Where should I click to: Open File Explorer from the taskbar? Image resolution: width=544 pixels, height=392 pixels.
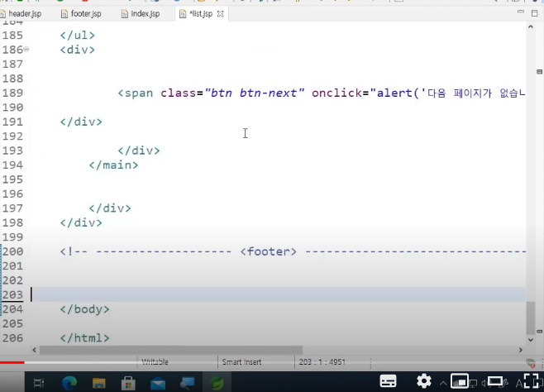click(99, 383)
